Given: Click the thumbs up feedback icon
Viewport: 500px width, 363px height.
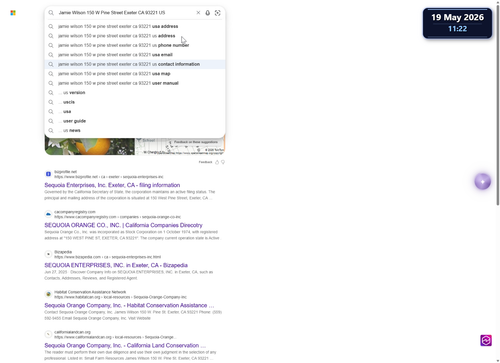Looking at the screenshot, I should click(217, 162).
